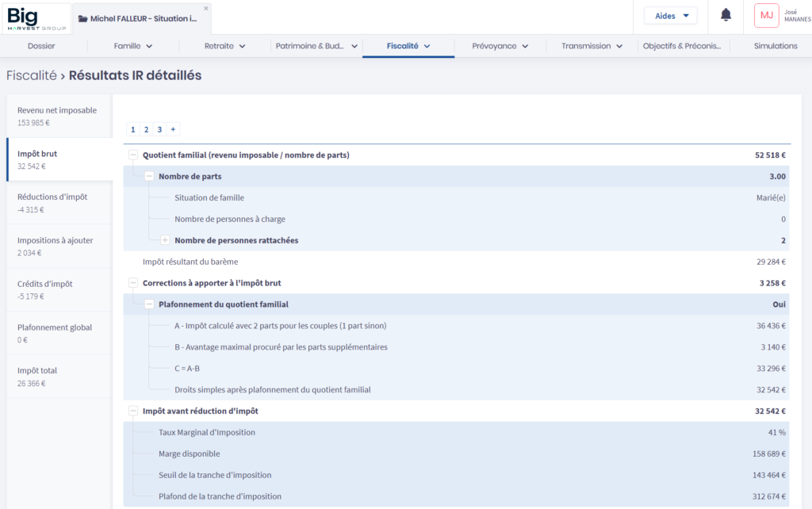Go to the Simulations tab
The image size is (812, 509).
(775, 46)
